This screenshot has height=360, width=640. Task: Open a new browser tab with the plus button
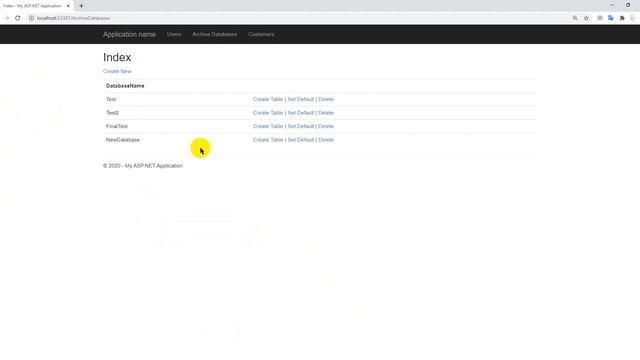81,6
